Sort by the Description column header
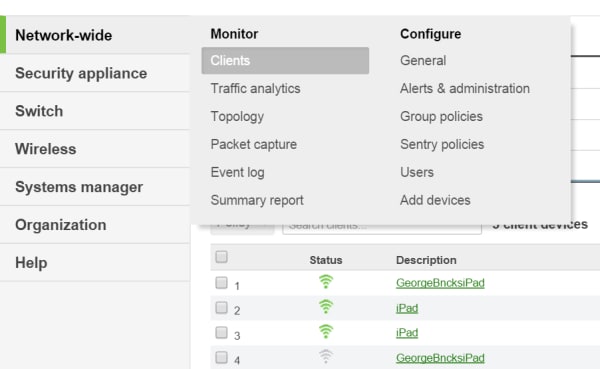The height and width of the screenshot is (369, 600). pyautogui.click(x=426, y=260)
